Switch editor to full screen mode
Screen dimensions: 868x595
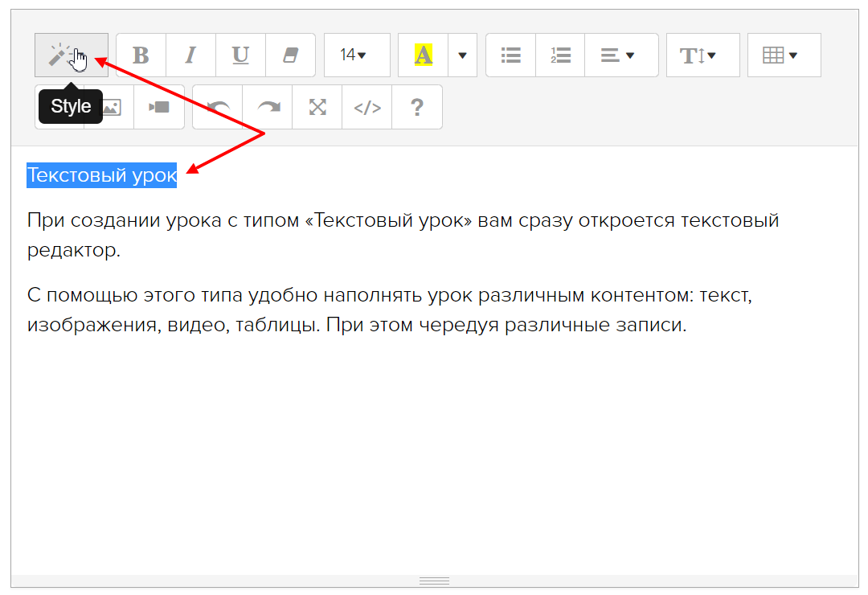pos(317,107)
